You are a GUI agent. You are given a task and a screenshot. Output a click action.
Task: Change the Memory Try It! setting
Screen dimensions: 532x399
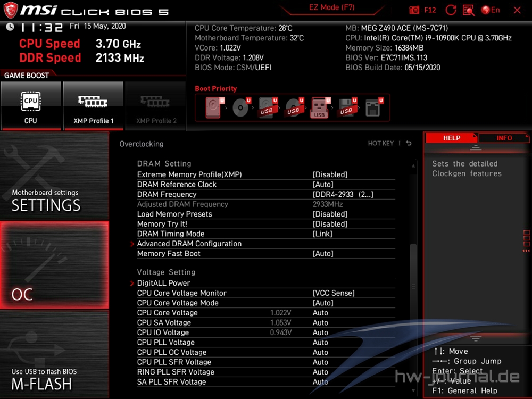[266, 224]
